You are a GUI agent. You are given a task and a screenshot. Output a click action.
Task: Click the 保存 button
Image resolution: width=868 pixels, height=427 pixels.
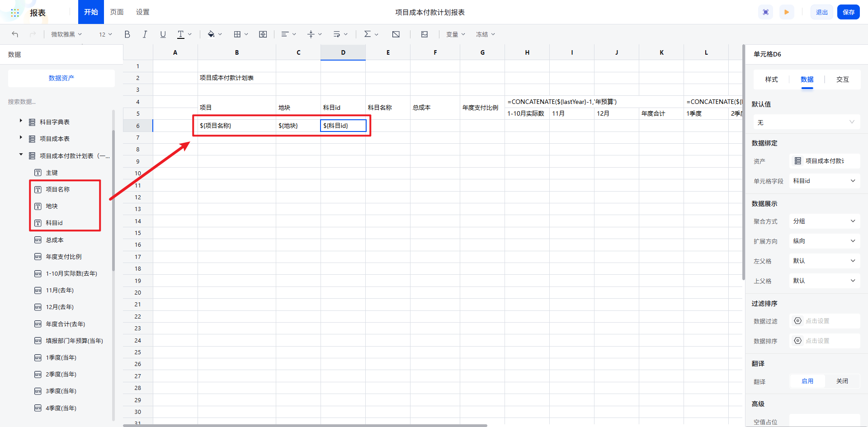[x=848, y=12]
